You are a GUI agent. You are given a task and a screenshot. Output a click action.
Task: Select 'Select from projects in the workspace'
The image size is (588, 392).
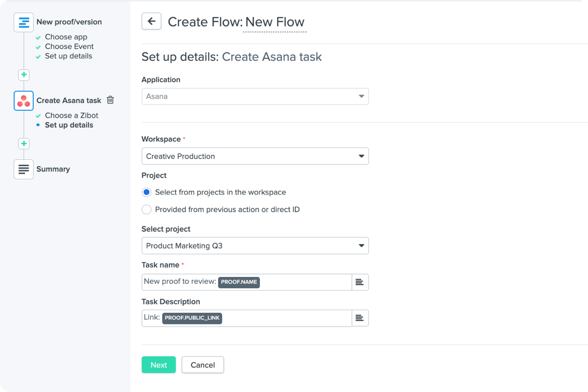click(x=147, y=192)
